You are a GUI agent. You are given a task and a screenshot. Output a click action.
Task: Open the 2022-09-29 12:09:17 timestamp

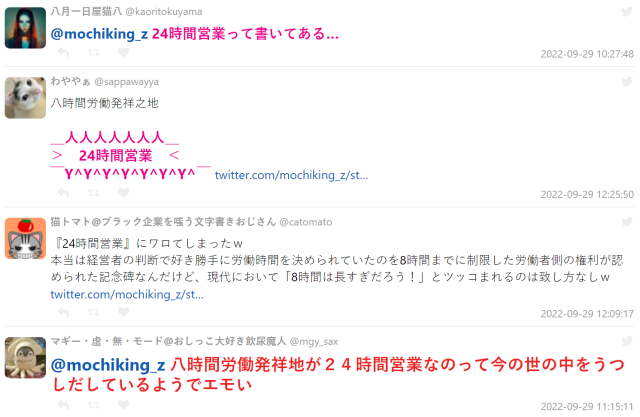point(587,314)
